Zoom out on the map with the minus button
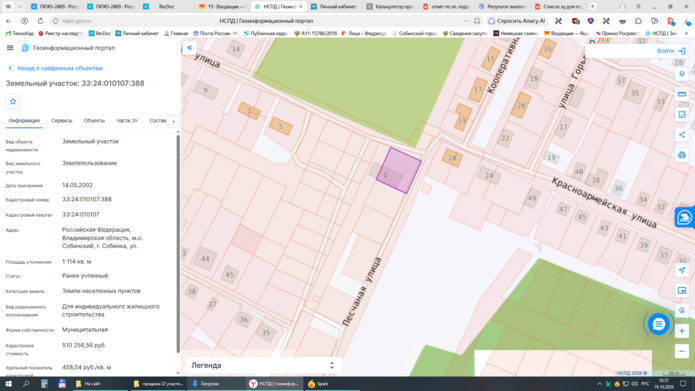 point(682,351)
